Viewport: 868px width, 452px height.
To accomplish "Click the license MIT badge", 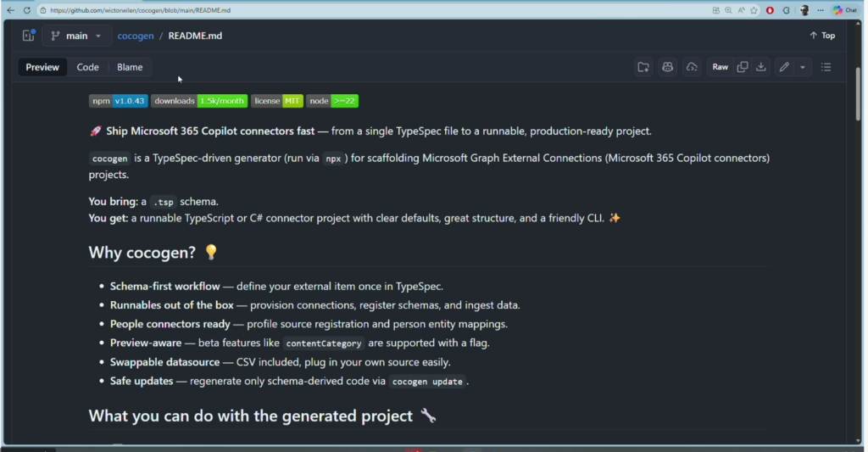I will 277,101.
